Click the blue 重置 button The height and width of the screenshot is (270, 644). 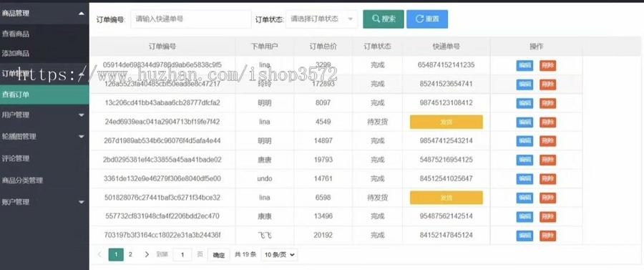[427, 19]
